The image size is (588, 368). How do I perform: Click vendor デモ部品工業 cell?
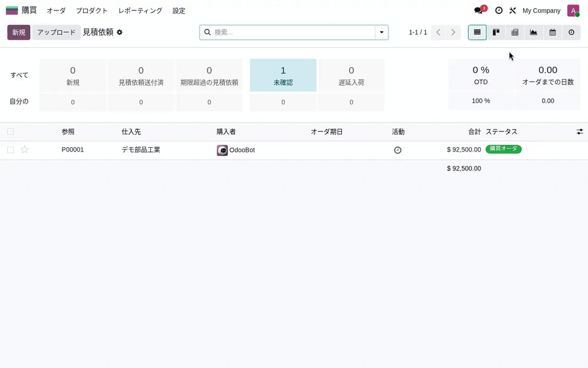coord(141,150)
